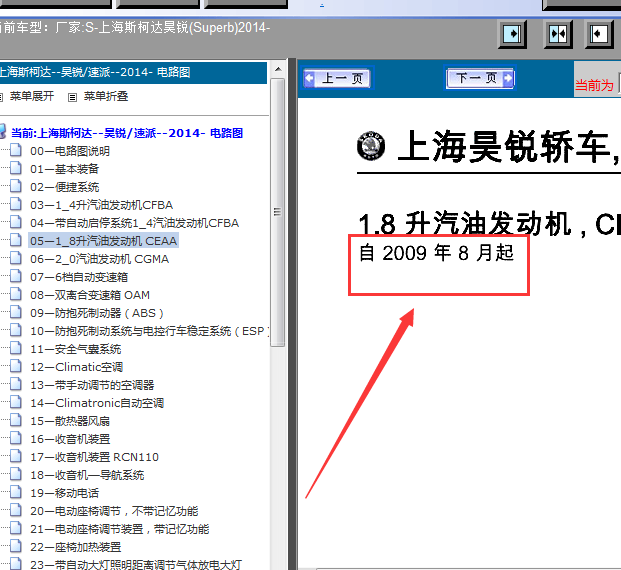Click document icon beside 00—电路图说明
The width and height of the screenshot is (621, 570).
click(x=16, y=150)
